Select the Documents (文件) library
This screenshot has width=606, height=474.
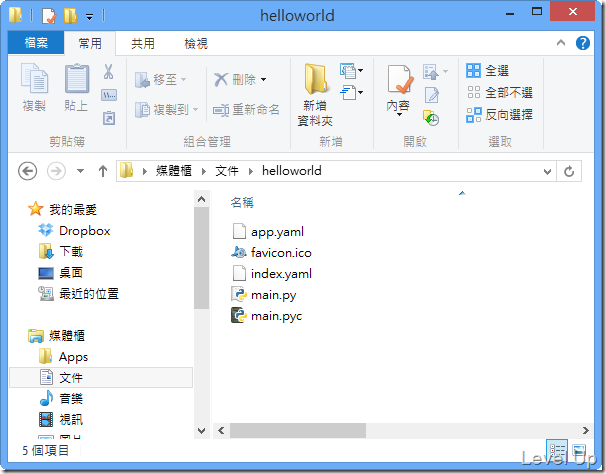tap(100, 377)
